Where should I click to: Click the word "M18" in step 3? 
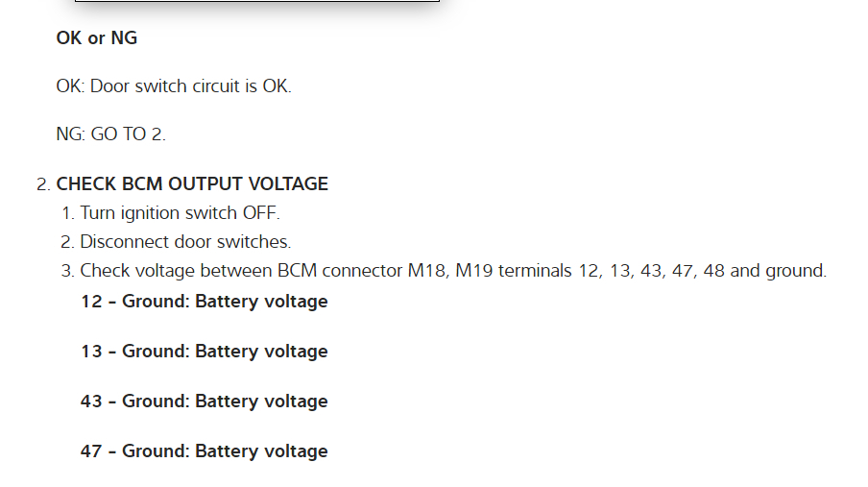427,271
